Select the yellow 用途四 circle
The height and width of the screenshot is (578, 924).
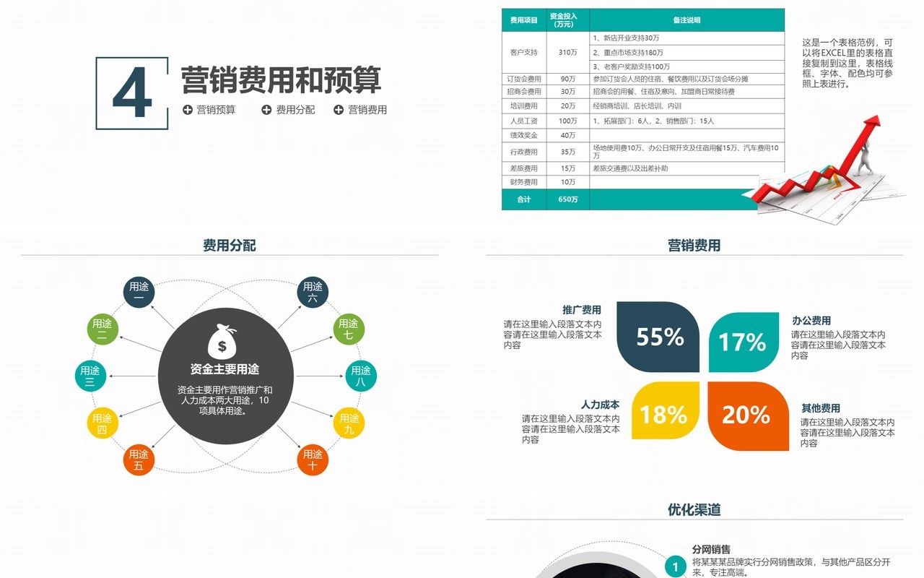(103, 423)
